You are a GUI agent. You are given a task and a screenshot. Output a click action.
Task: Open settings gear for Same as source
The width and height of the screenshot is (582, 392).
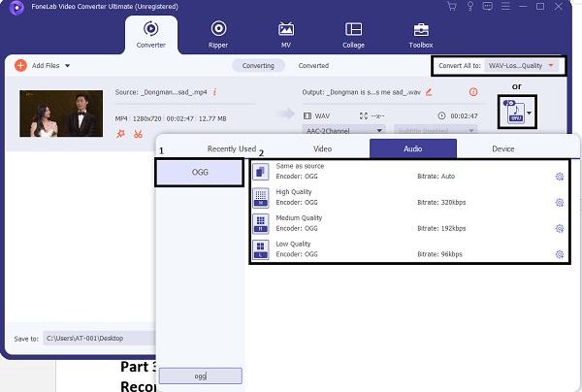[x=560, y=177]
